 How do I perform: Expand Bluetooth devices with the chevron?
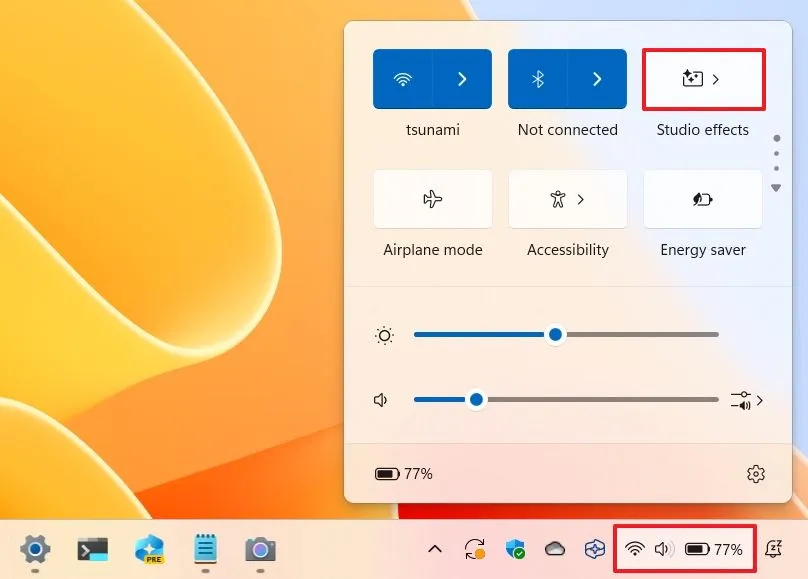tap(597, 78)
